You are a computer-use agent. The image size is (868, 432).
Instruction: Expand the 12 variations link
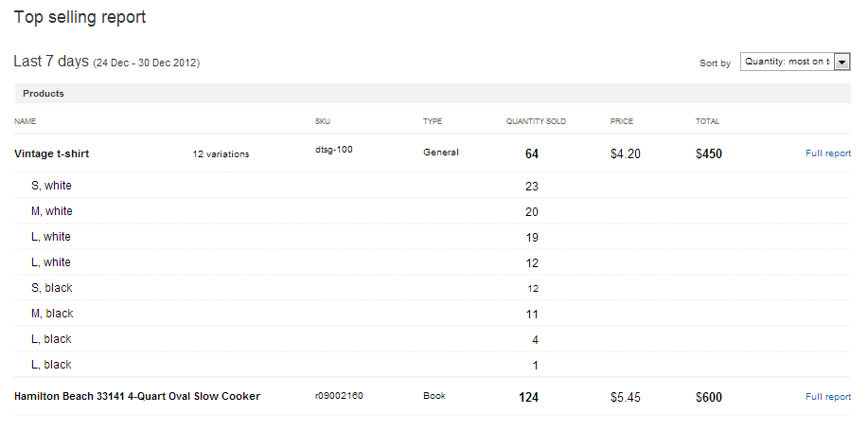pyautogui.click(x=221, y=154)
